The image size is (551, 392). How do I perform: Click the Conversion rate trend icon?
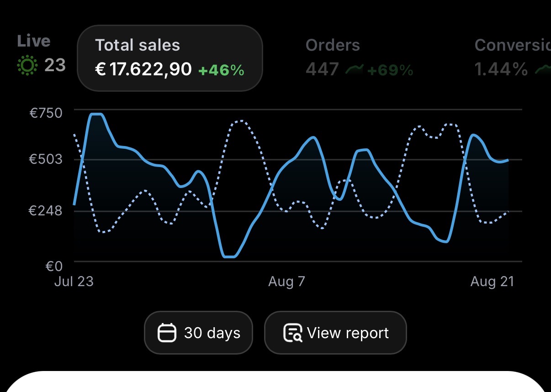[x=543, y=70]
